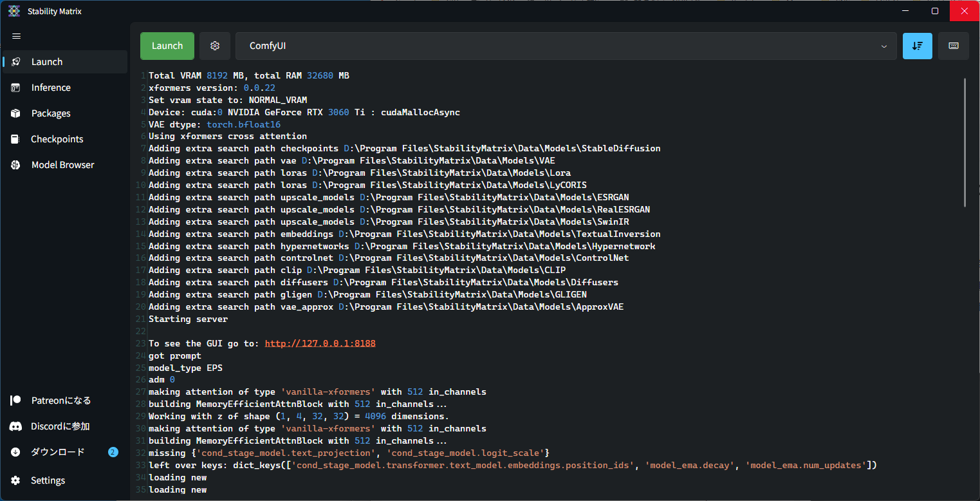
Task: Click 'Set vram state to: NORMAL_VRAM' line
Action: 228,100
